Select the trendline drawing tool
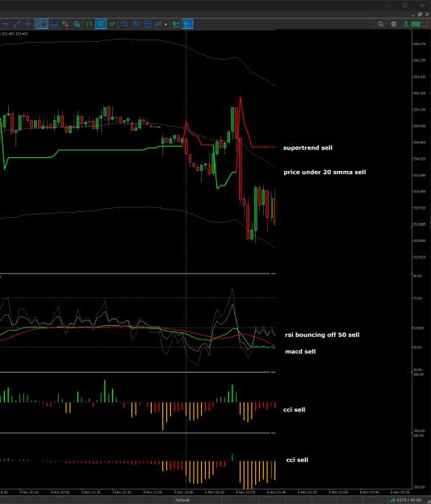Image resolution: width=431 pixels, height=504 pixels. [x=18, y=23]
